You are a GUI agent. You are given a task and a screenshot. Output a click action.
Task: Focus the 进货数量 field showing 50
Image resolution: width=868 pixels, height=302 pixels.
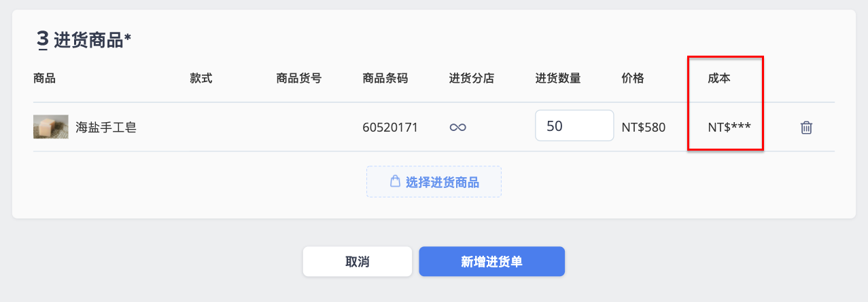(574, 126)
